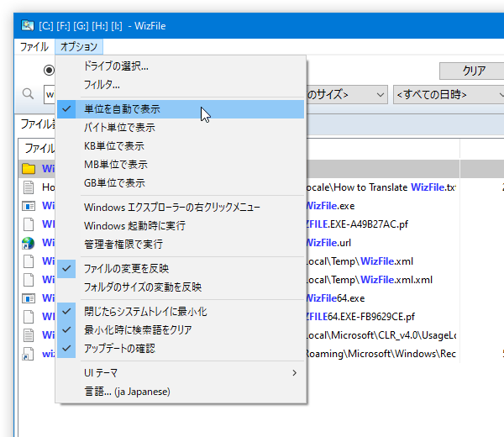Click globe icon of WizFile.url row
504x437 pixels.
[x=29, y=243]
